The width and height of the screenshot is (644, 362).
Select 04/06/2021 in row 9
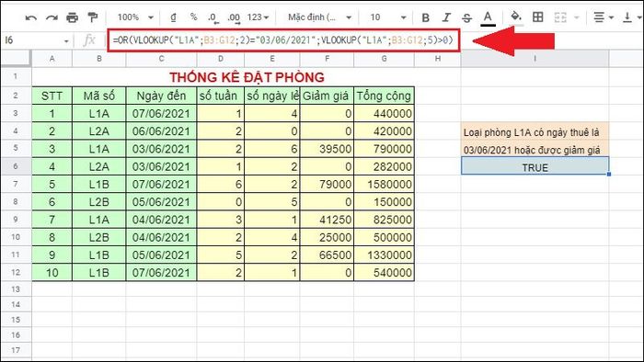click(161, 220)
